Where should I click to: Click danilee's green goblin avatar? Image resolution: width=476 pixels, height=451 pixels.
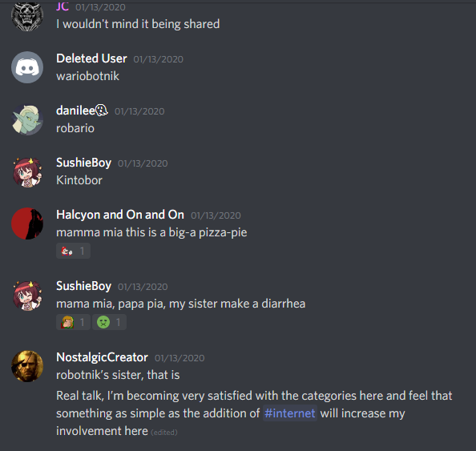27,119
